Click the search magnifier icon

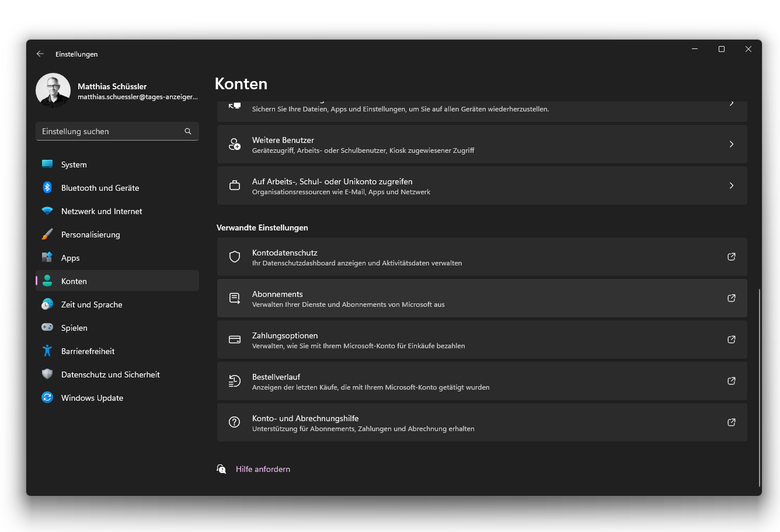pos(188,131)
